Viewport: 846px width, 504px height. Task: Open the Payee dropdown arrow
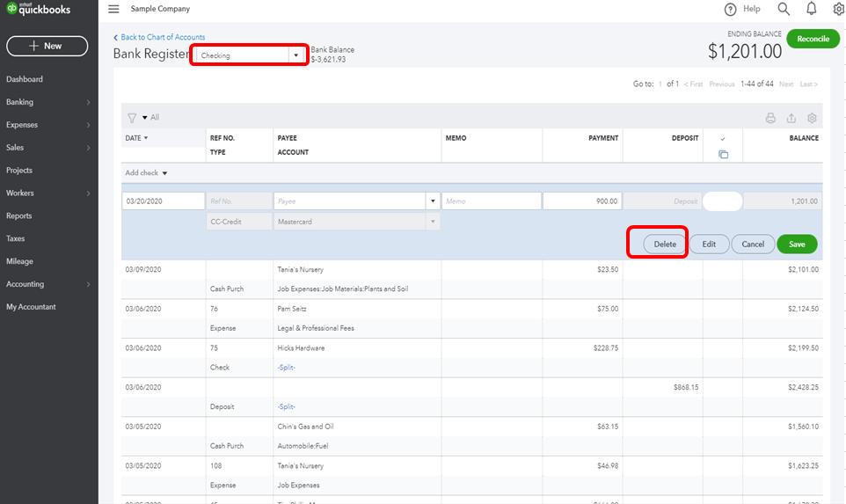click(x=433, y=201)
